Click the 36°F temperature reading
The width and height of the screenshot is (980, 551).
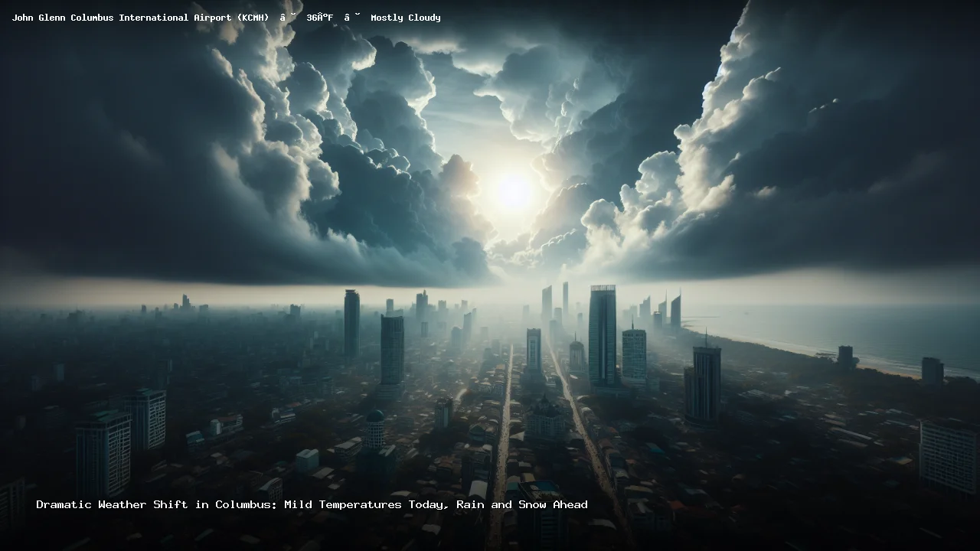[x=319, y=18]
